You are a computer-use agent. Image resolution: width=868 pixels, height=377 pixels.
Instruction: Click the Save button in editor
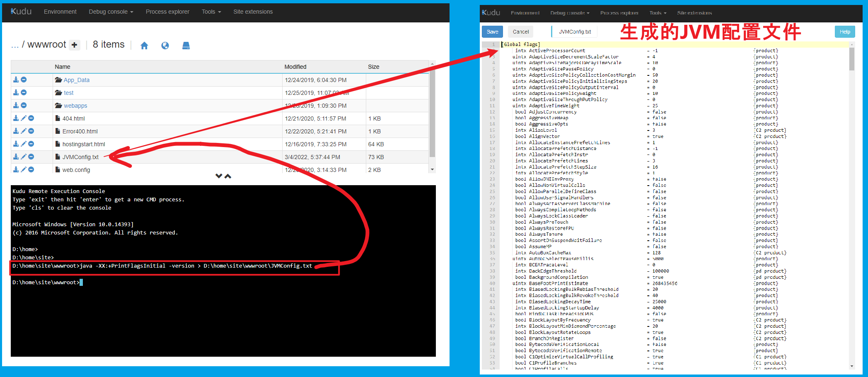(x=492, y=32)
